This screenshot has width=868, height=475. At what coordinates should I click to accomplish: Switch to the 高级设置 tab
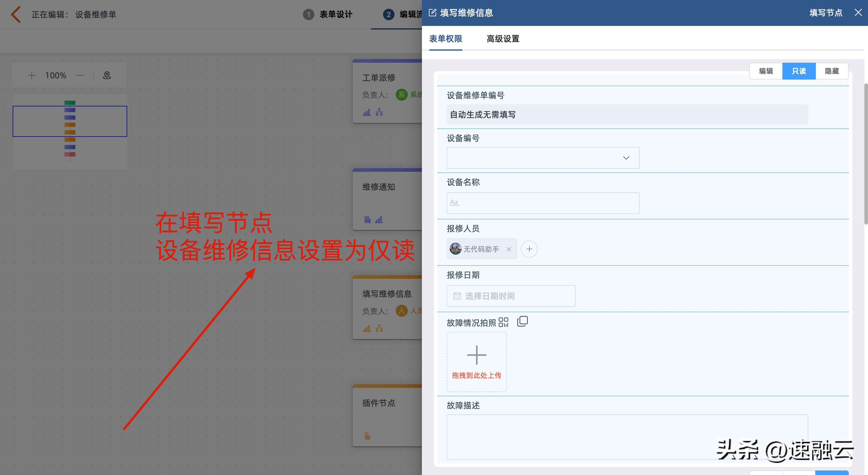502,39
